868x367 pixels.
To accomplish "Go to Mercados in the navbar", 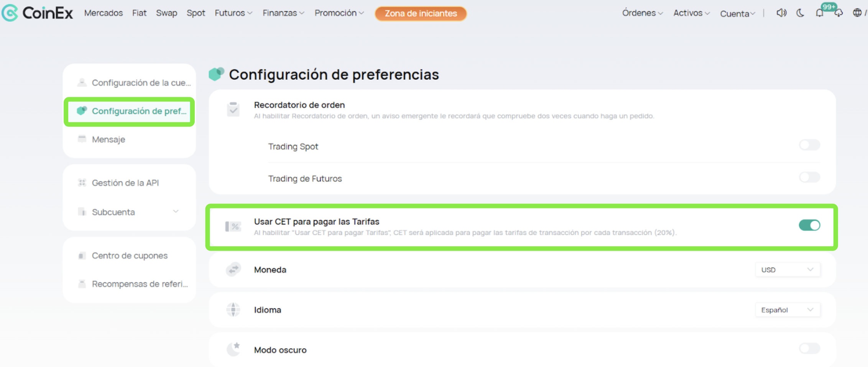I will [x=104, y=13].
